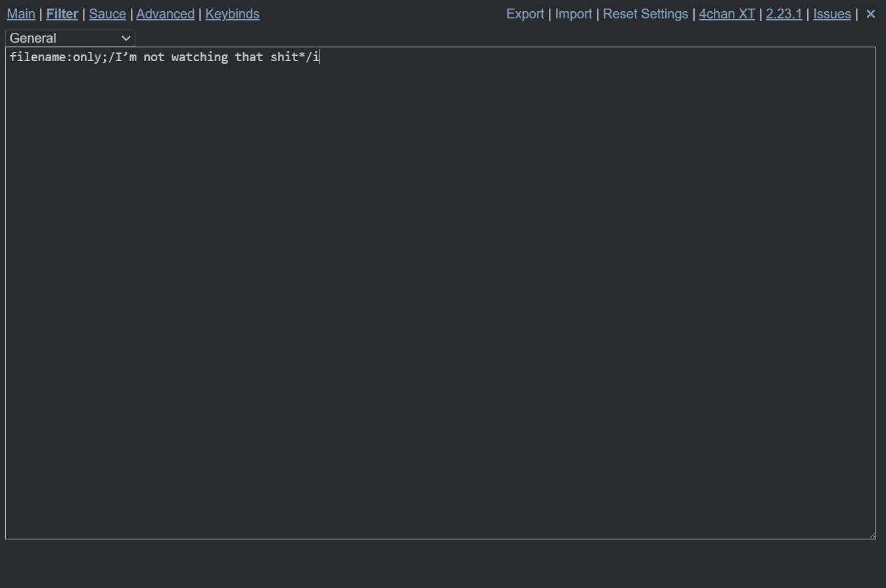
Task: Click Reset Settings
Action: 645,14
